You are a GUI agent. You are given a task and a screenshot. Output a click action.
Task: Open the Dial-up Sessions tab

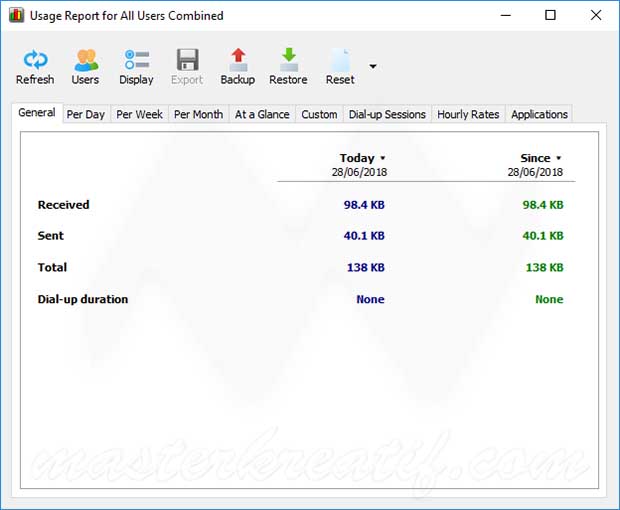(x=387, y=114)
